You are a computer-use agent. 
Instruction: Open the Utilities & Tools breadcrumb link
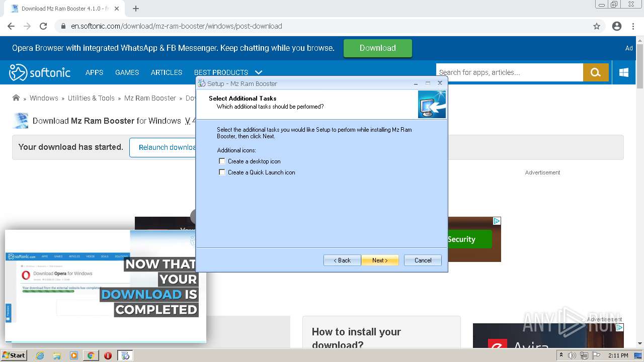pyautogui.click(x=91, y=98)
